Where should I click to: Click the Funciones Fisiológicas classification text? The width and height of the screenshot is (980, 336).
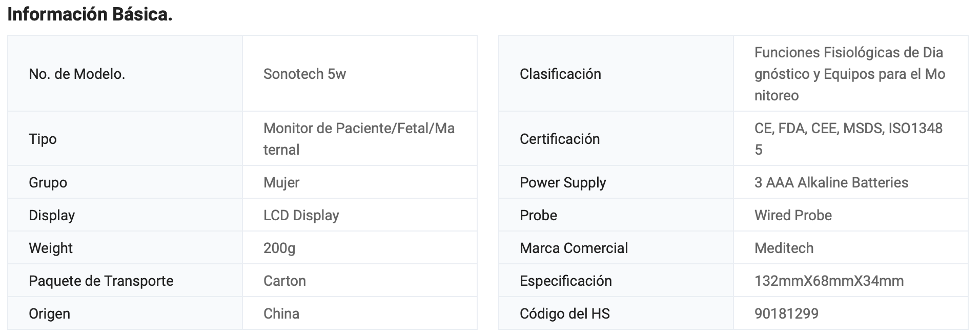[x=849, y=74]
